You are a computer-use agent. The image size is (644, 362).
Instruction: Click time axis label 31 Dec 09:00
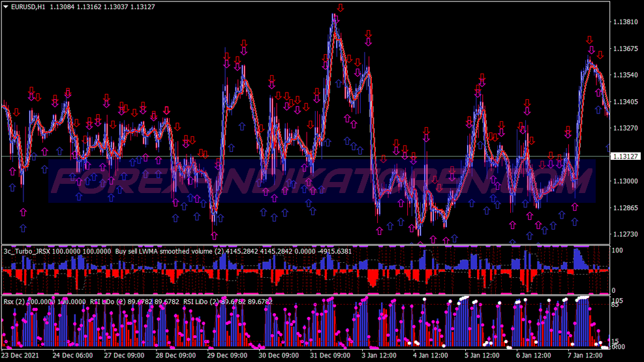330,355
